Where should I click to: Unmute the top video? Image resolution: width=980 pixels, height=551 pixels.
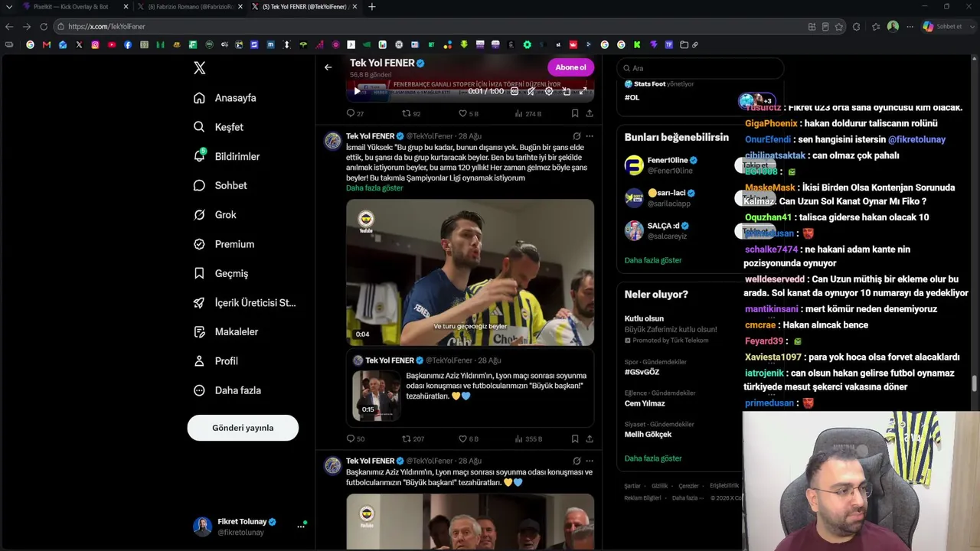click(x=531, y=91)
